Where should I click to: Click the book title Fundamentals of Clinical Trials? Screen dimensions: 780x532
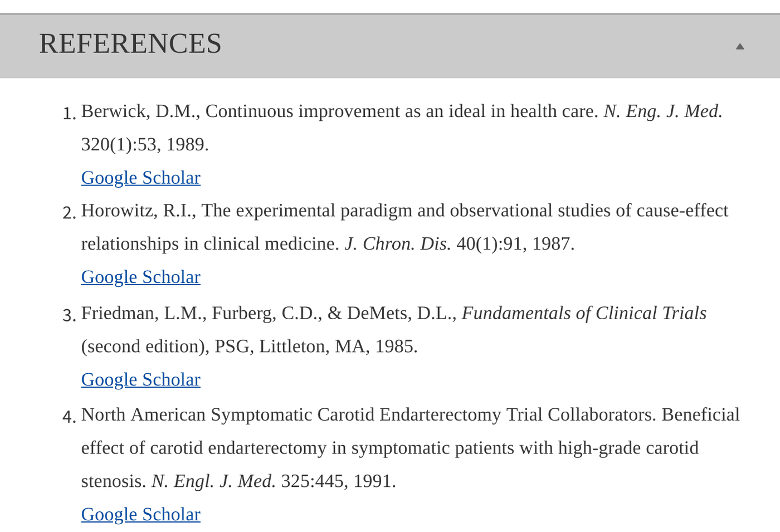584,313
